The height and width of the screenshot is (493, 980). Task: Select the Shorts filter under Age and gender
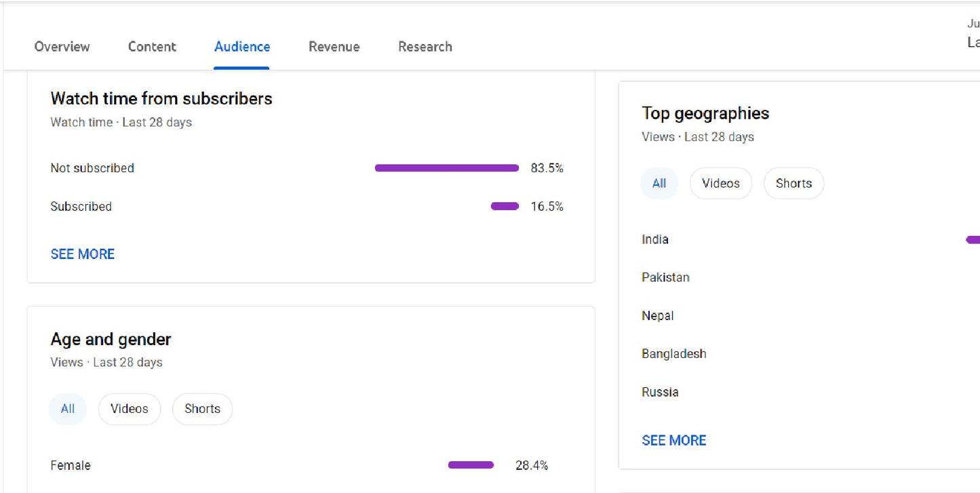point(202,409)
